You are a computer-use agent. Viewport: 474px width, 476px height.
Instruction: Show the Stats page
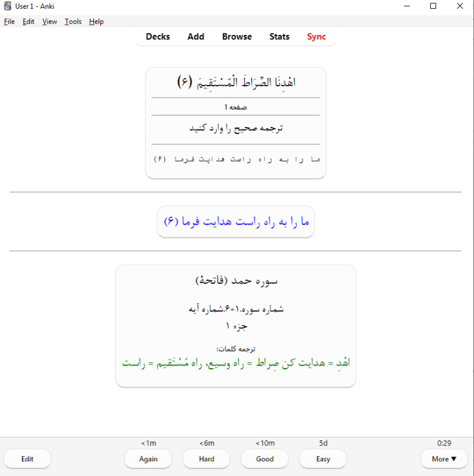279,37
